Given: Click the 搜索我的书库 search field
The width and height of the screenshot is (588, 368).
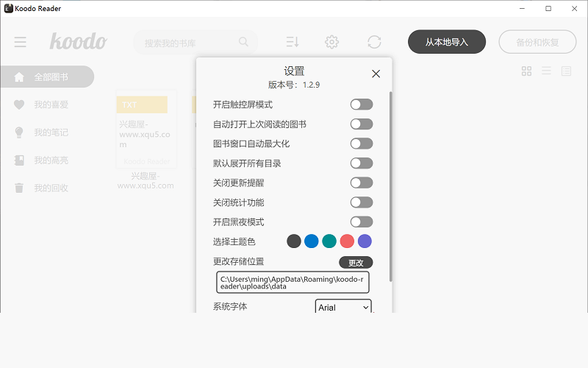Looking at the screenshot, I should point(187,43).
